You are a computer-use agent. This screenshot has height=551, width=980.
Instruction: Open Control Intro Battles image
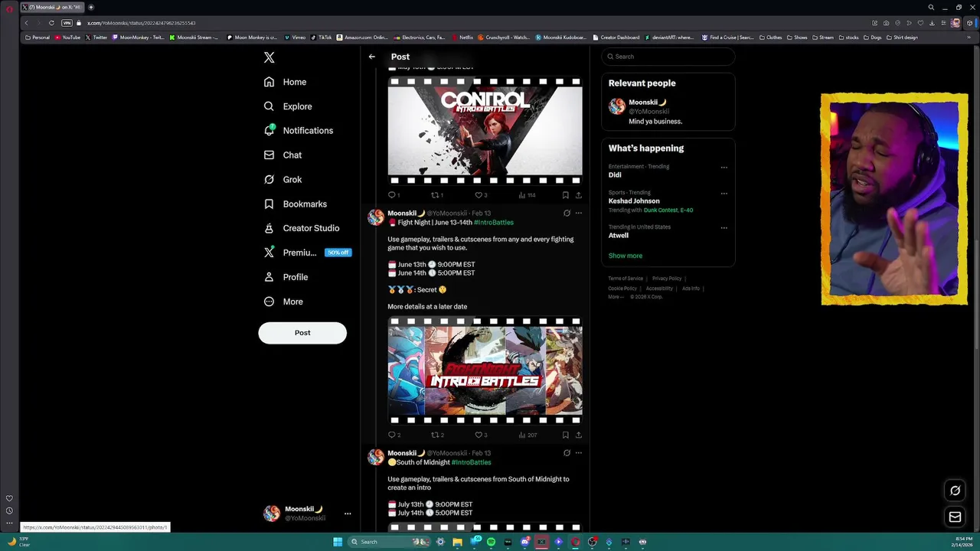[485, 130]
